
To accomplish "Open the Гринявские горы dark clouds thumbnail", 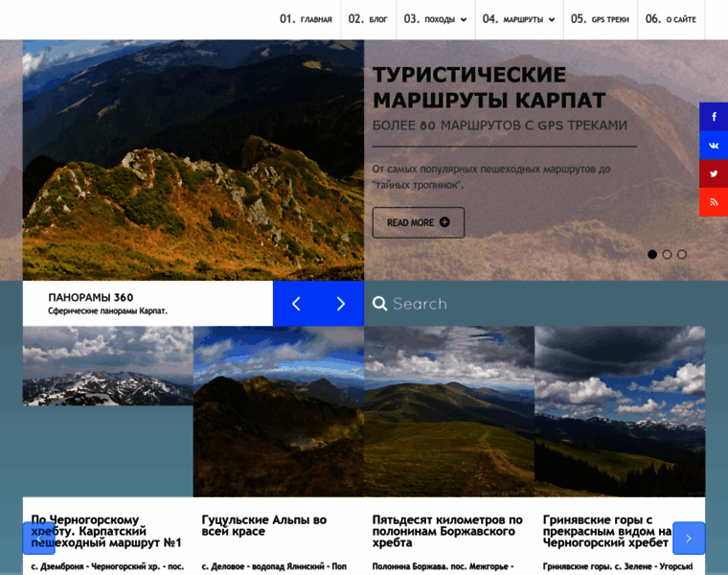I will click(620, 411).
